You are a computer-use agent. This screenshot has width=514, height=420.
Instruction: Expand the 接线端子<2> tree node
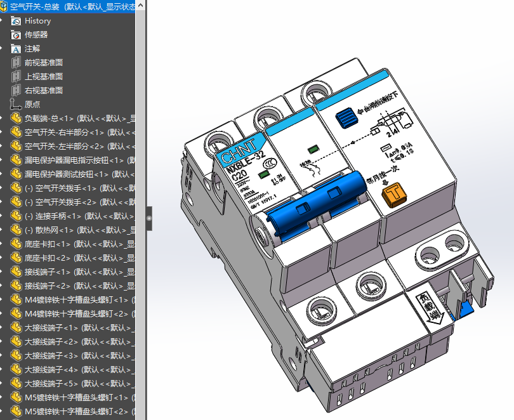tap(1, 285)
